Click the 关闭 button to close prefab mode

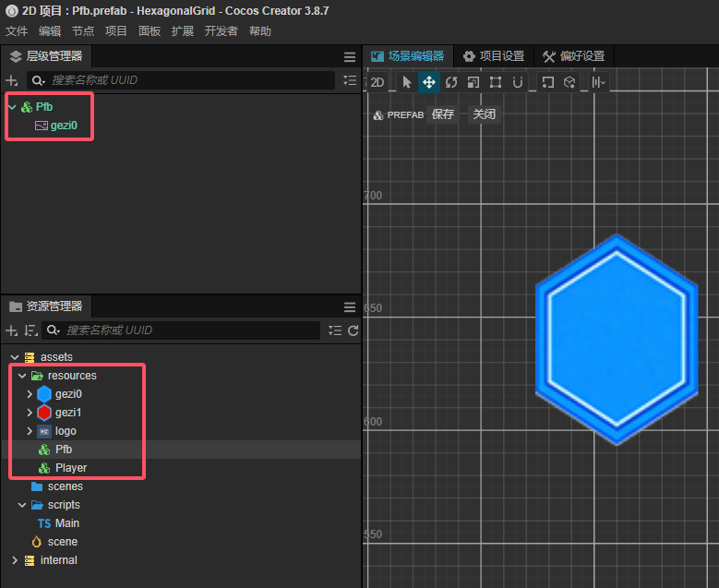click(x=484, y=114)
